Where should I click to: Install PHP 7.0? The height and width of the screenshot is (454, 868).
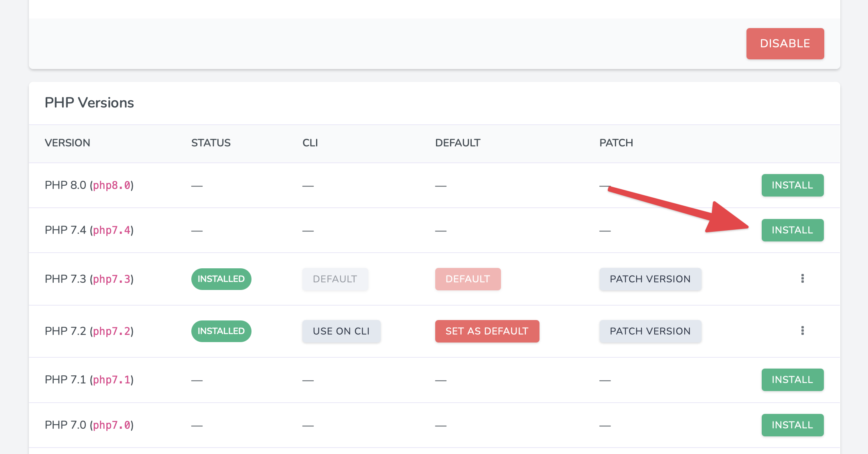point(792,425)
